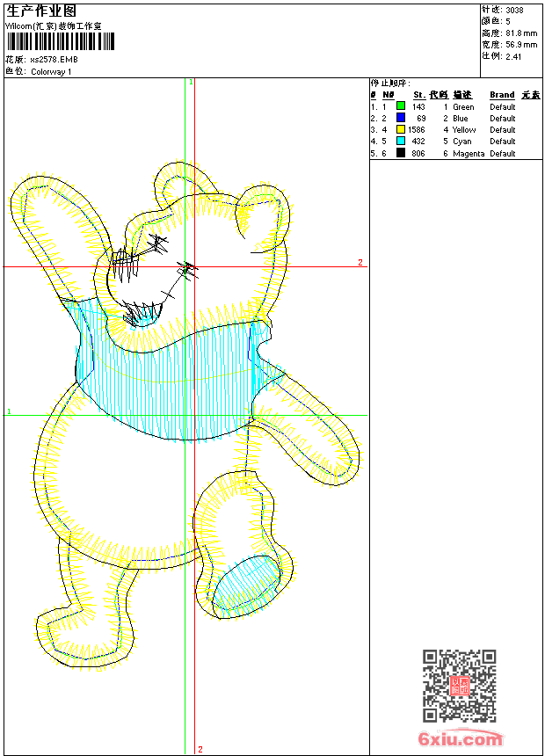The height and width of the screenshot is (756, 545).
Task: Click the color count '颜色: 5'
Action: (496, 21)
